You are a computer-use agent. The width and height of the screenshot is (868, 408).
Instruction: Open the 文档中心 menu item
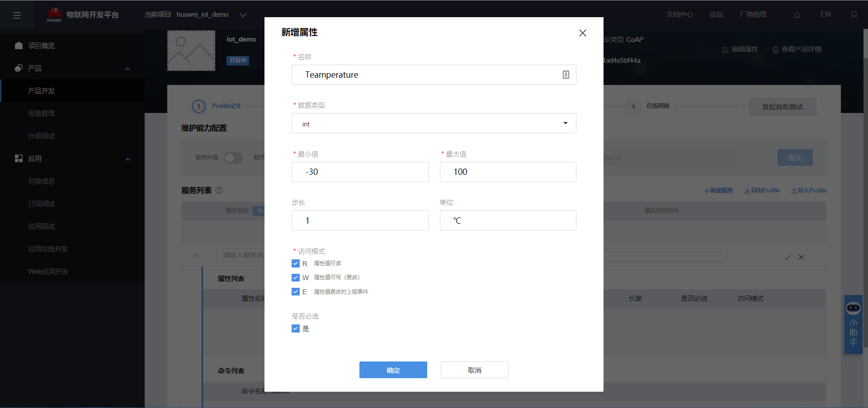[679, 14]
